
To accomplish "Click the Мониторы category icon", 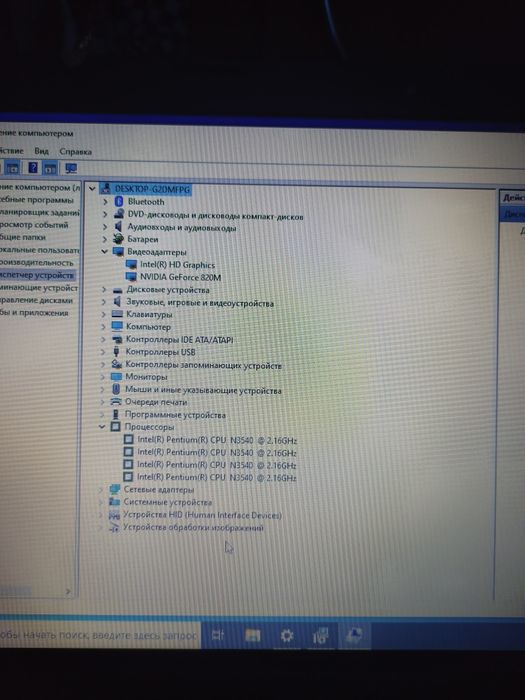I will click(116, 377).
